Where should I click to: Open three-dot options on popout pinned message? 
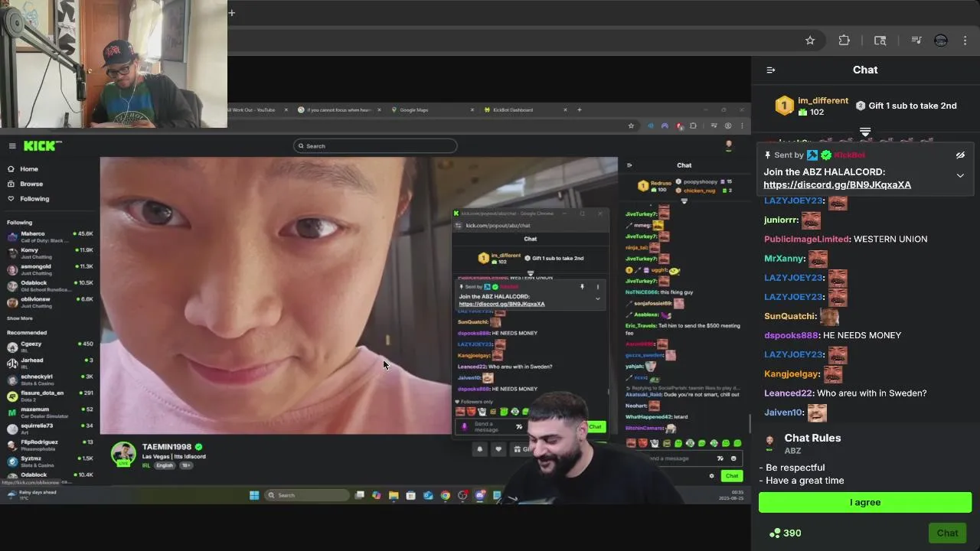[x=598, y=287]
